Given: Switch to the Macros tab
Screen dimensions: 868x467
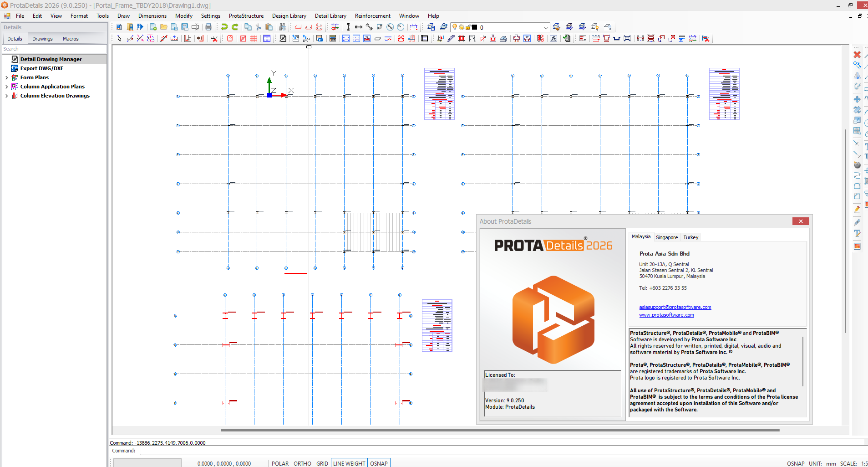Looking at the screenshot, I should tap(71, 39).
